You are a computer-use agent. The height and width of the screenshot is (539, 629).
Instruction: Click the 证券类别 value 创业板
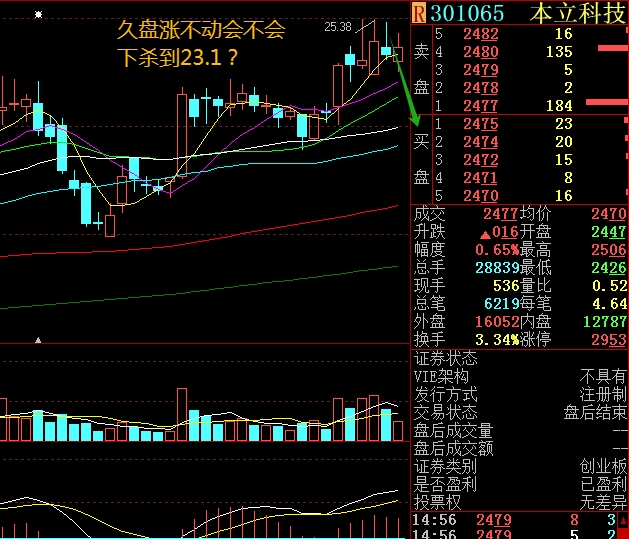603,467
